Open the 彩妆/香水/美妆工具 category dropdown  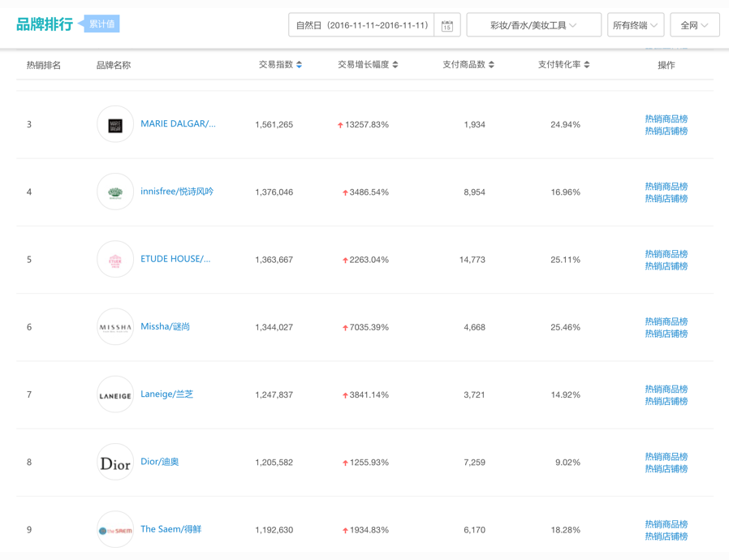coord(533,25)
